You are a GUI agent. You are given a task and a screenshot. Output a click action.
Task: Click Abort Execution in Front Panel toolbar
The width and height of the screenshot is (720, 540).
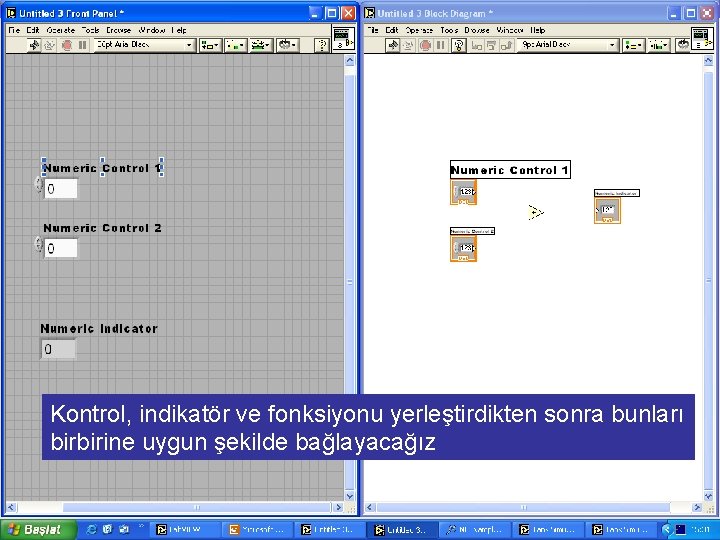tap(67, 45)
